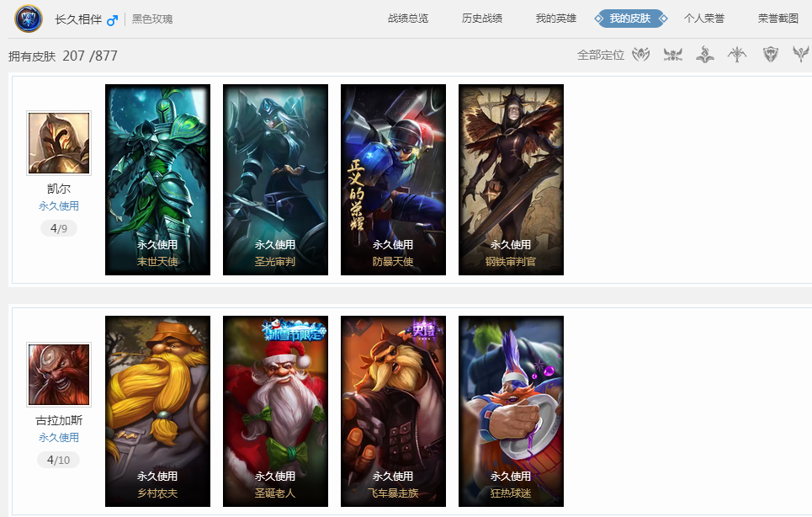Open the 狂热球迷 skin card
812x517 pixels.
511,411
